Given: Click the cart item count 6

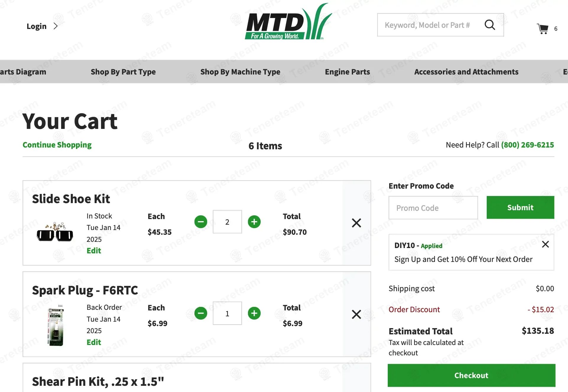Looking at the screenshot, I should (556, 29).
